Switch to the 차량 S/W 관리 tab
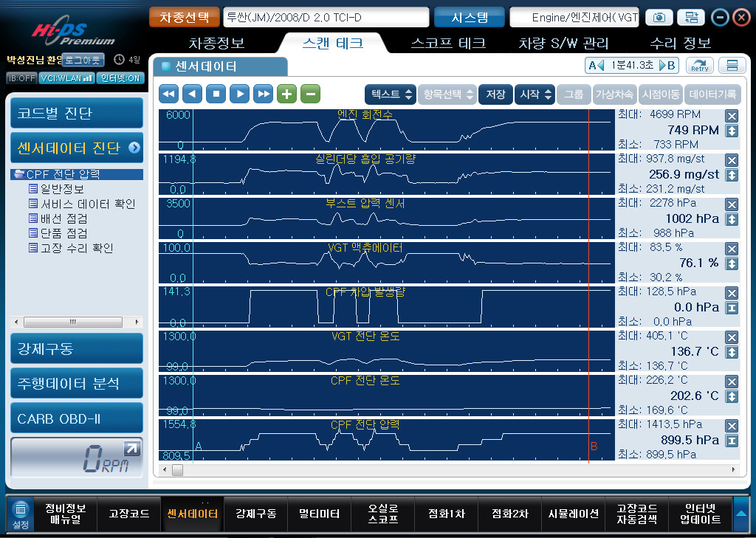This screenshot has width=756, height=538. 563,44
